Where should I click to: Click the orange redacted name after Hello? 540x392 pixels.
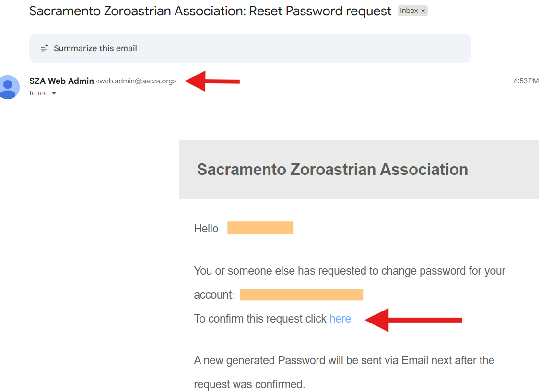[260, 228]
